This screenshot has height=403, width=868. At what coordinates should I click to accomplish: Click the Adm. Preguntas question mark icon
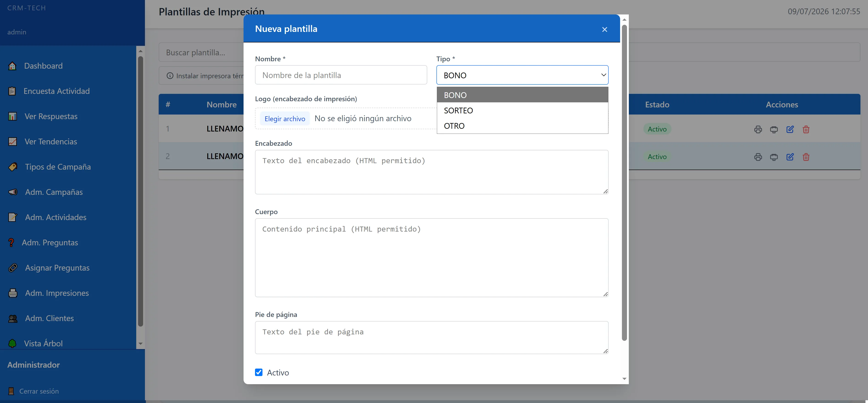[x=11, y=243]
